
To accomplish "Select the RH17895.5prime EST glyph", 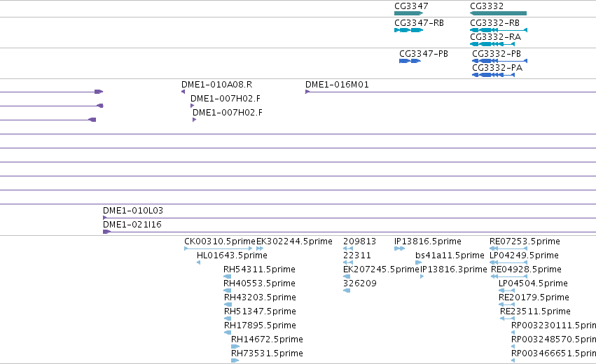I will click(x=228, y=332).
